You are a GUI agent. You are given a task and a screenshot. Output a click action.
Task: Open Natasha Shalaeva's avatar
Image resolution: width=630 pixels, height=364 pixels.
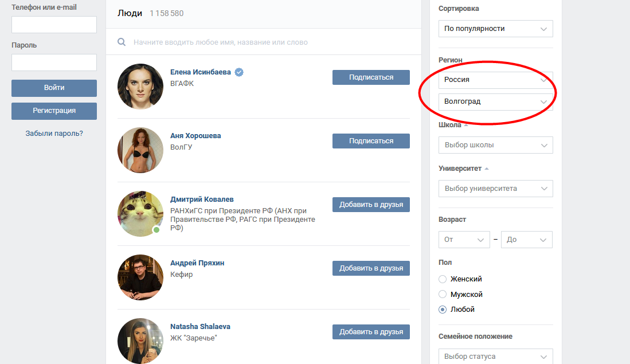140,341
